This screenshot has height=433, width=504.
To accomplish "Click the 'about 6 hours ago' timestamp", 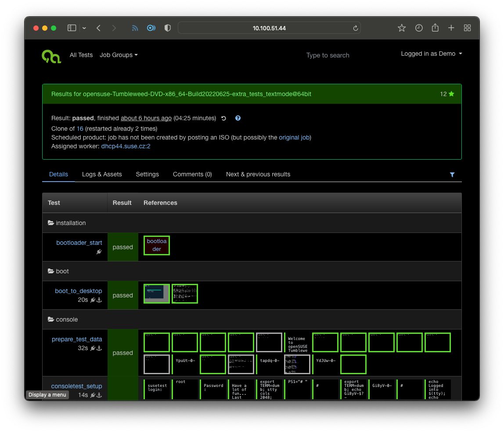I will tap(146, 118).
